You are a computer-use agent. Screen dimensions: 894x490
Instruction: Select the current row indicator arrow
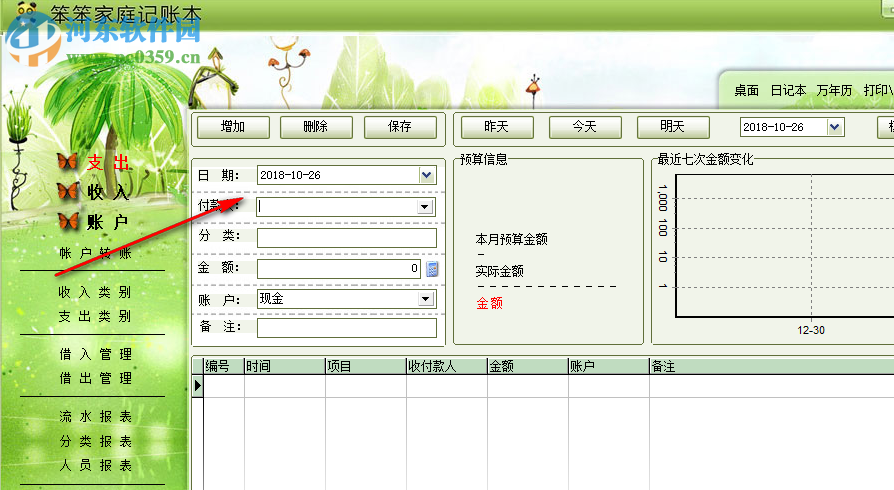(197, 386)
